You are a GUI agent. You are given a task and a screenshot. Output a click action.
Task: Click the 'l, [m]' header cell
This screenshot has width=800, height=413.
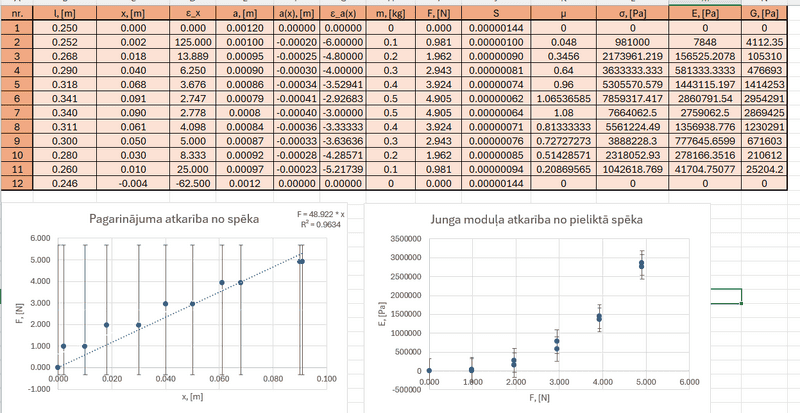coord(65,14)
